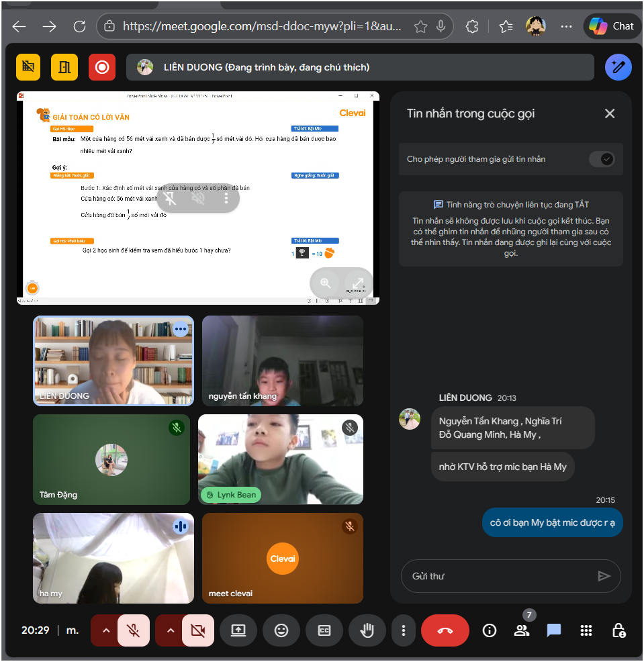The image size is (644, 662).
Task: Click the microphone icon in address bar
Action: (441, 26)
